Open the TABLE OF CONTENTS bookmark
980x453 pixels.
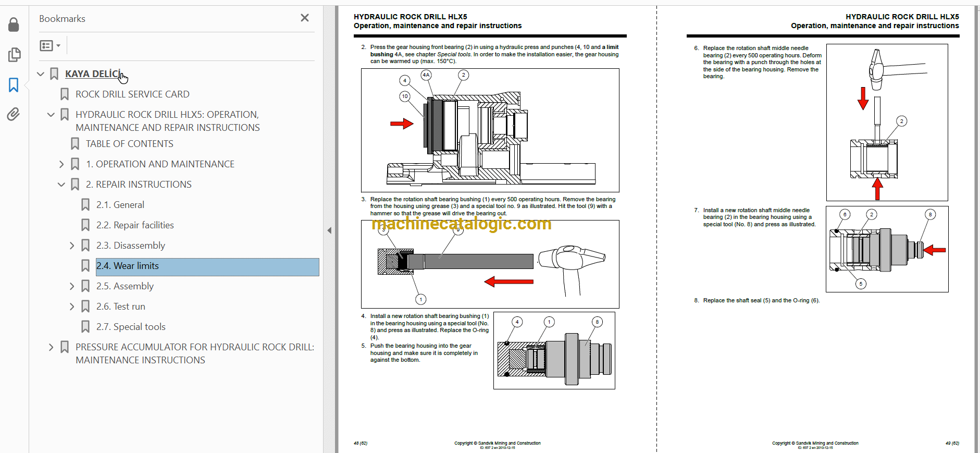click(x=130, y=144)
